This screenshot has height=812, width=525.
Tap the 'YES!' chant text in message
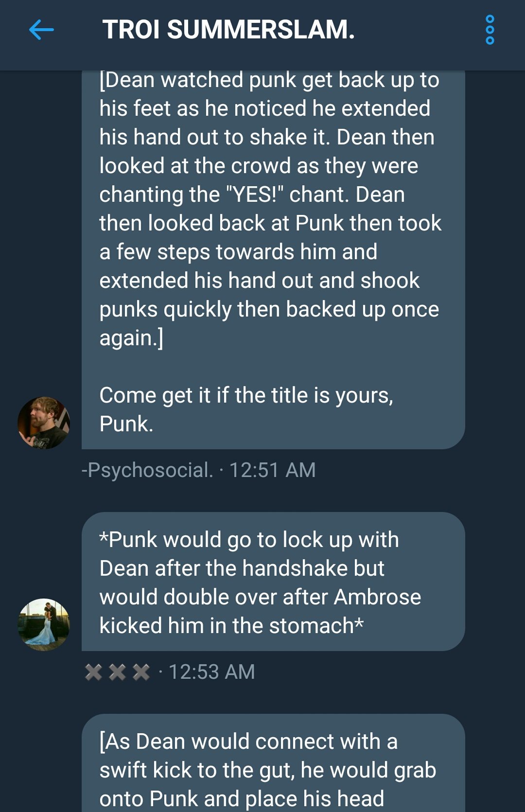[255, 194]
